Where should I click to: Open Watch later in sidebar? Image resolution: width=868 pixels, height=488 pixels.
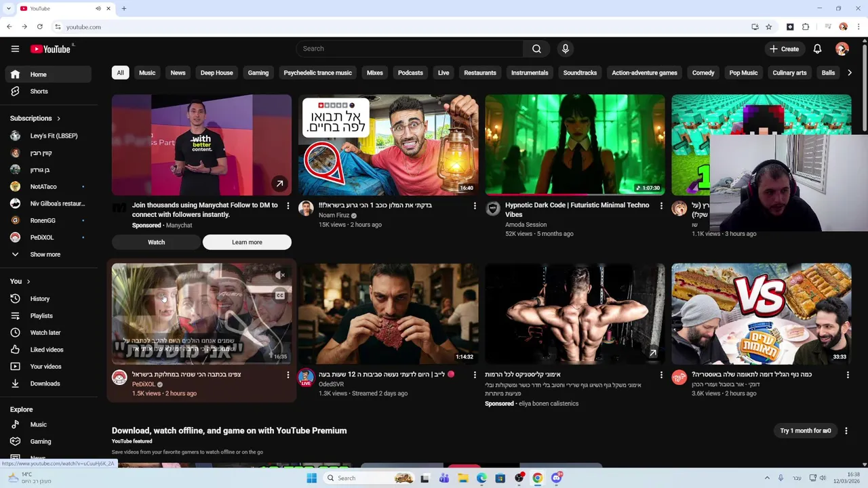pos(47,333)
